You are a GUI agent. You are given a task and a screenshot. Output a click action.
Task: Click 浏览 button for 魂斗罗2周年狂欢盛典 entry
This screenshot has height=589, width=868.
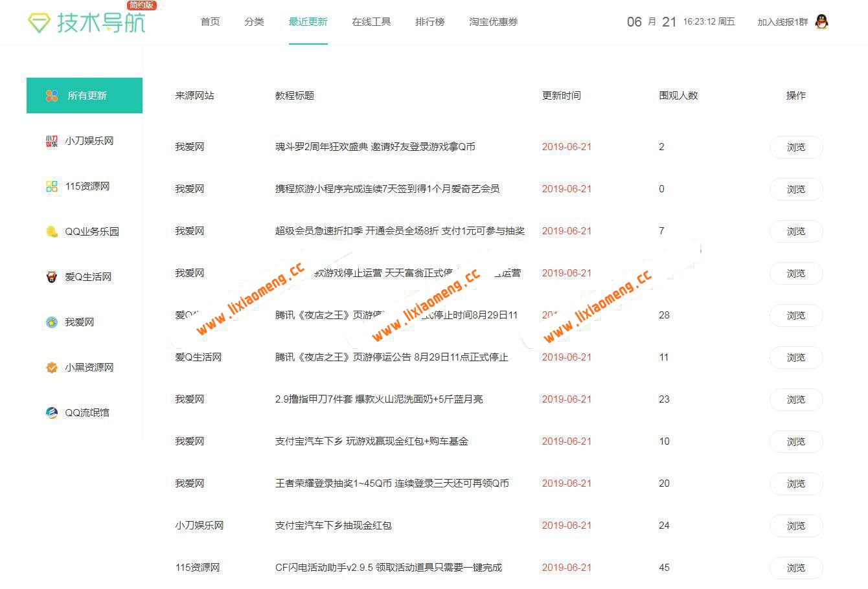pyautogui.click(x=795, y=147)
